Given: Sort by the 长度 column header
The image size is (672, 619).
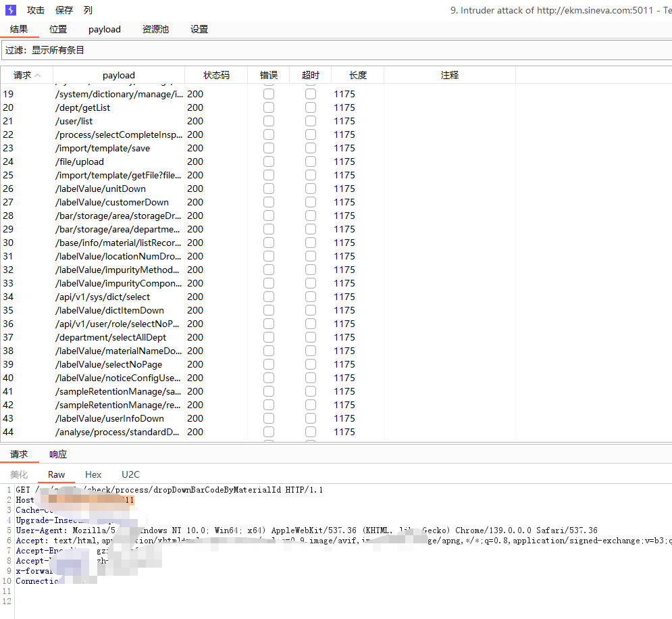Looking at the screenshot, I should [358, 75].
